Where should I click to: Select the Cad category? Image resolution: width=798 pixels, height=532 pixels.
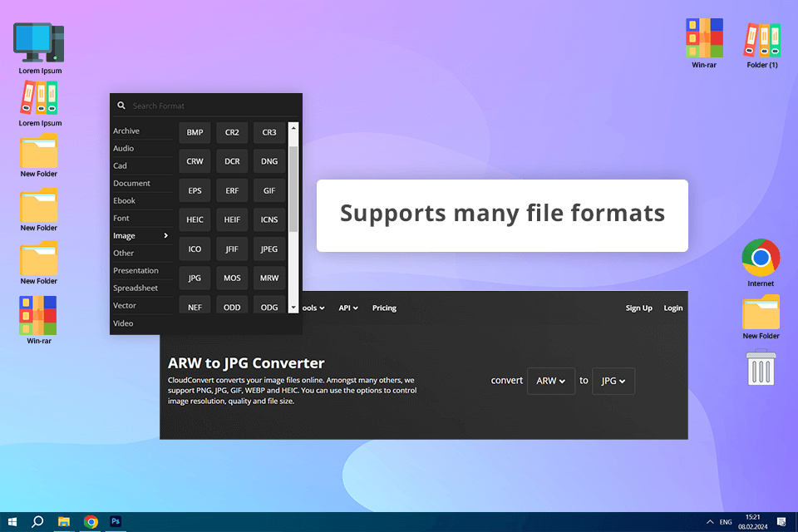pos(143,166)
